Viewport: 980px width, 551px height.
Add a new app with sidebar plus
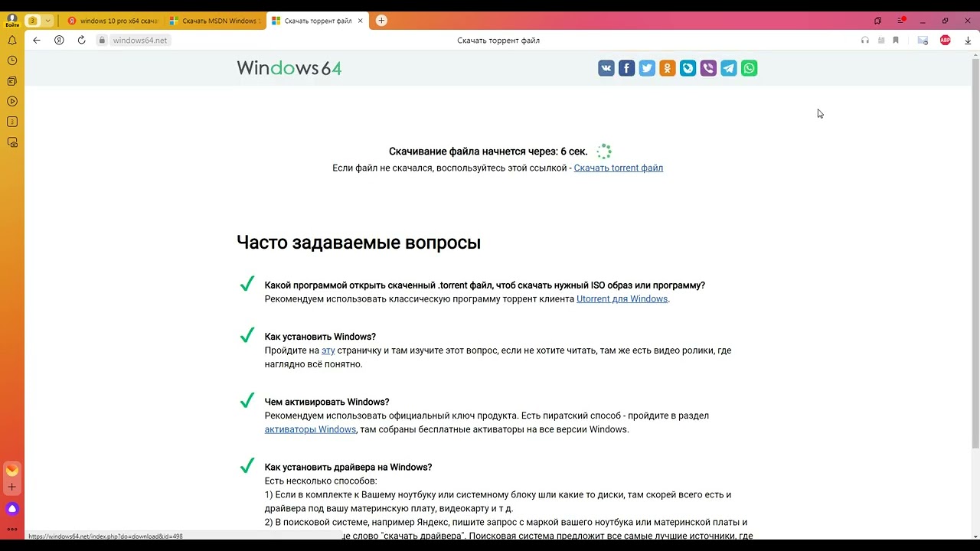point(12,487)
